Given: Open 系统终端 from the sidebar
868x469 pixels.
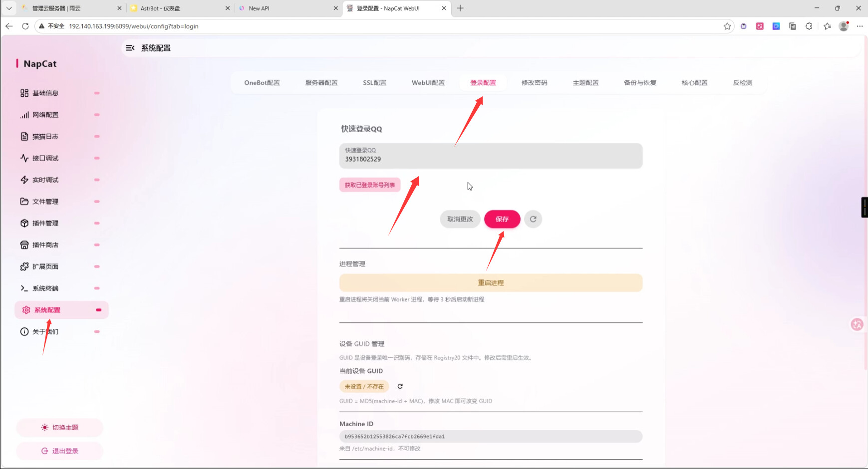Looking at the screenshot, I should point(45,288).
